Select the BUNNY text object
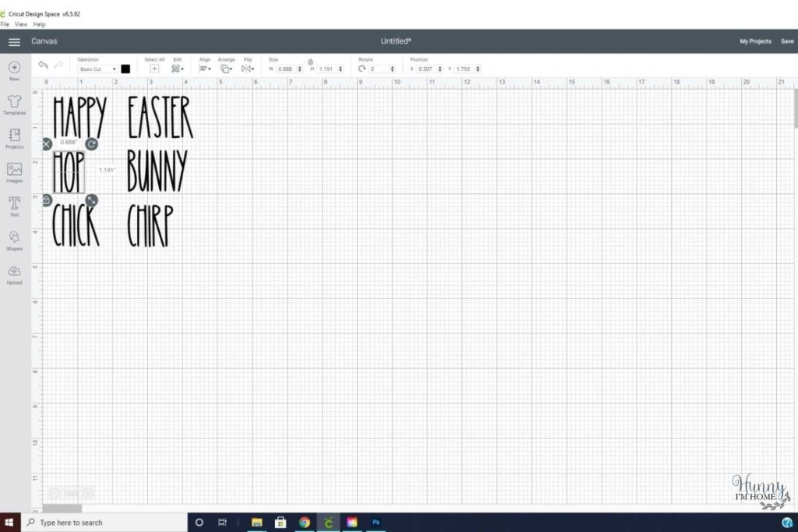 [157, 171]
